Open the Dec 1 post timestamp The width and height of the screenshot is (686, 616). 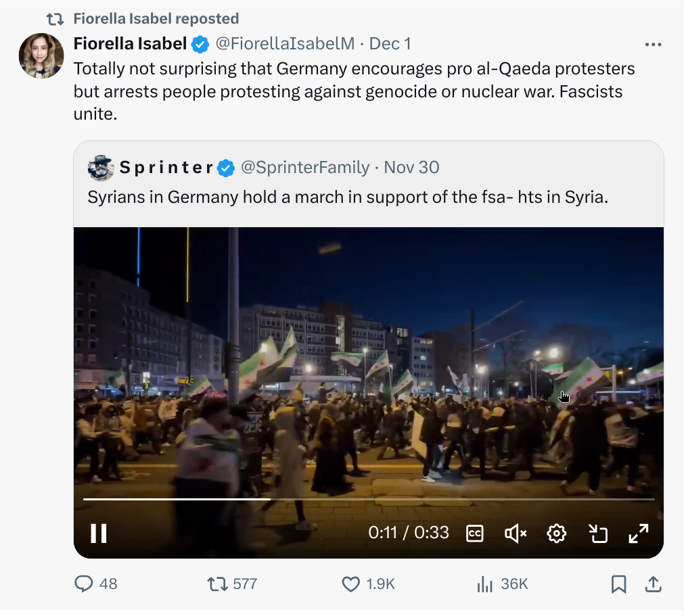click(390, 44)
